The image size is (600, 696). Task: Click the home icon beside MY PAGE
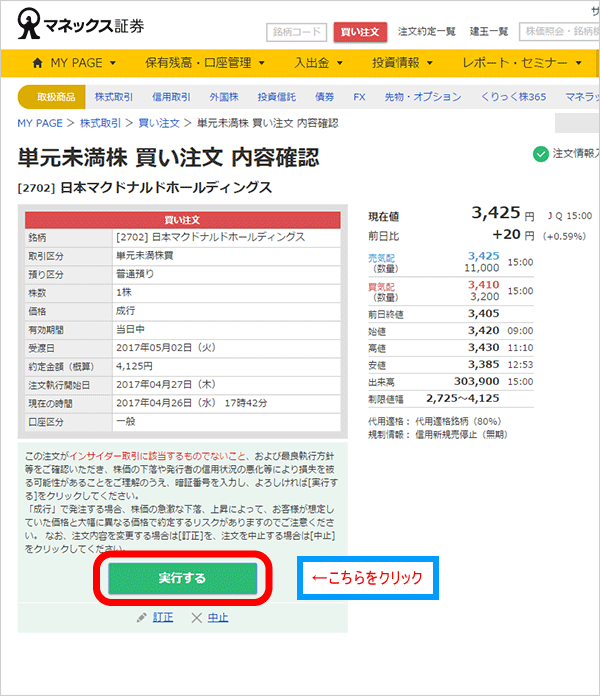pos(38,63)
